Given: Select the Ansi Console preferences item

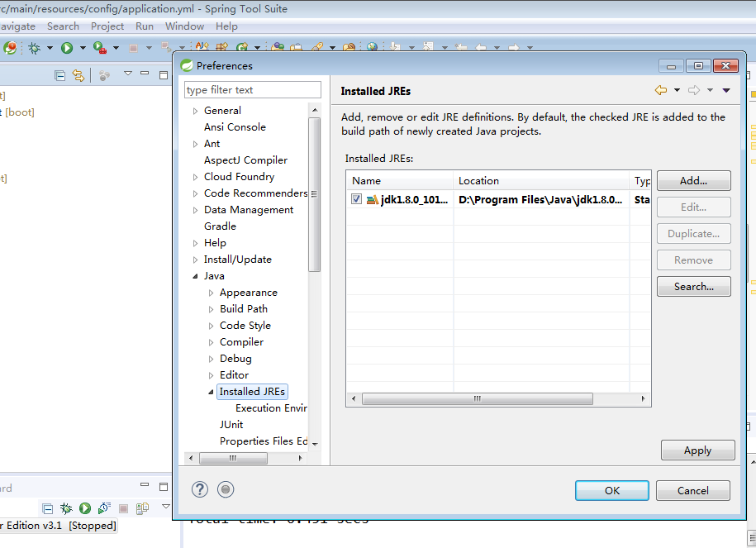Looking at the screenshot, I should coord(235,126).
